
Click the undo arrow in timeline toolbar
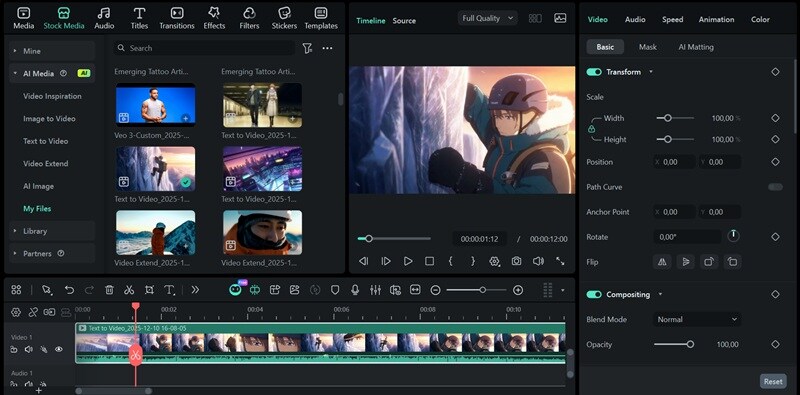[69, 290]
